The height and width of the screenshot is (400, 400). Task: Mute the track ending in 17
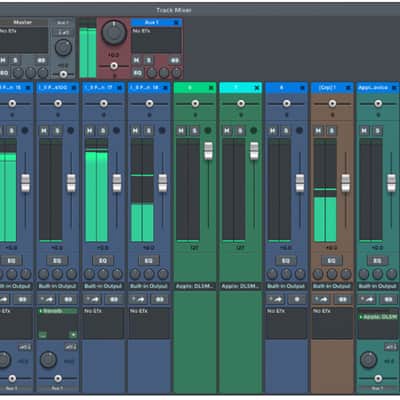coord(90,131)
